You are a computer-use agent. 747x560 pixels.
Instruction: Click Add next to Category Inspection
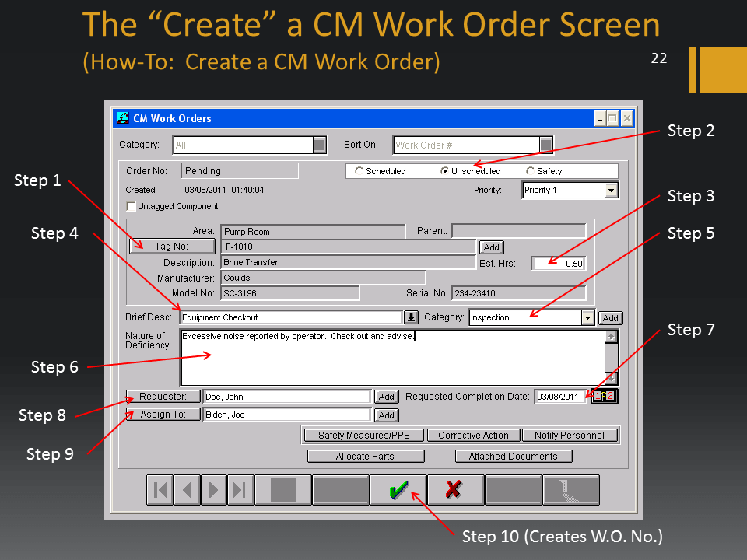(x=610, y=318)
